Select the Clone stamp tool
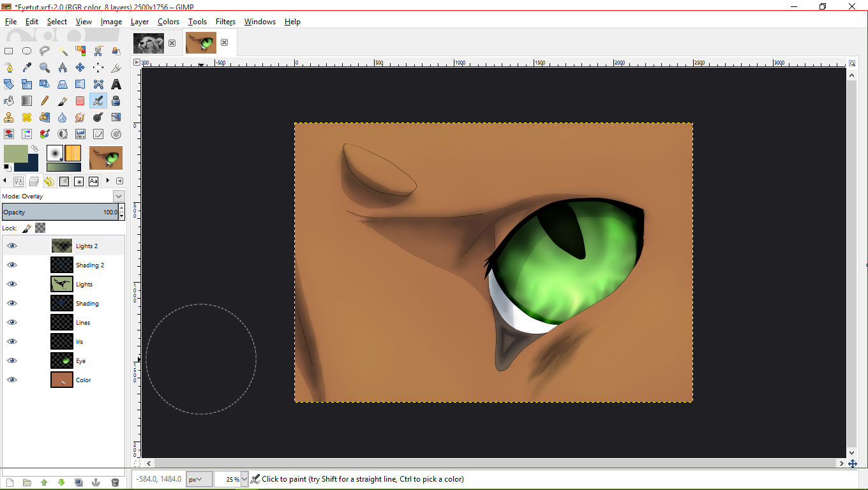 (9, 117)
